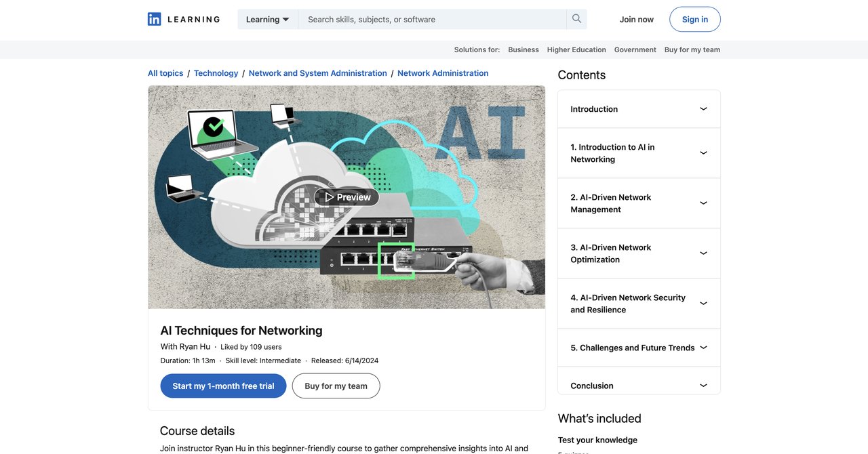Click Buy for my team button under course
Image resolution: width=868 pixels, height=454 pixels.
tap(336, 386)
